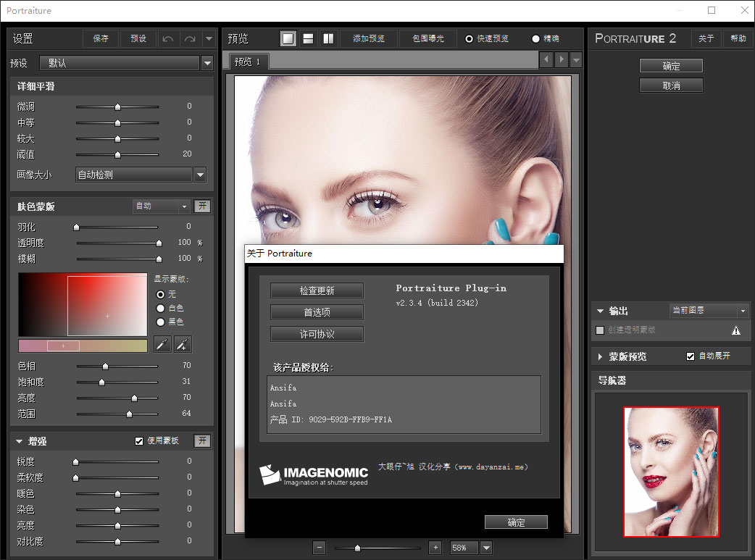Select the single-pane preview layout icon
This screenshot has height=560, width=755.
point(288,39)
